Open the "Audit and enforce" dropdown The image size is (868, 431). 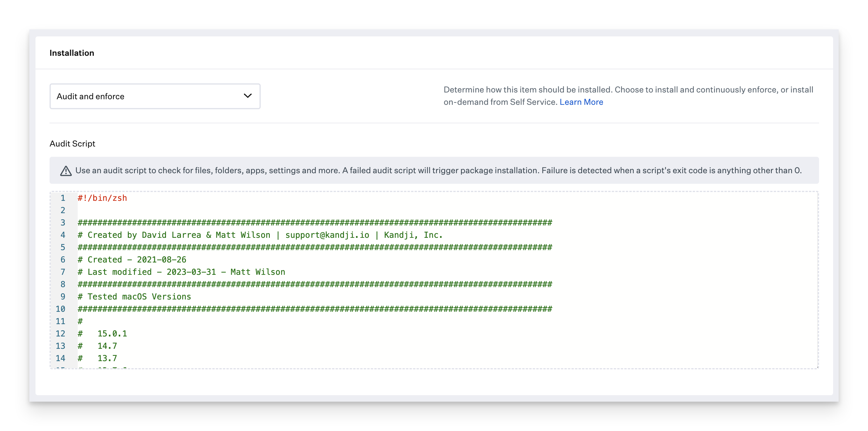(155, 97)
